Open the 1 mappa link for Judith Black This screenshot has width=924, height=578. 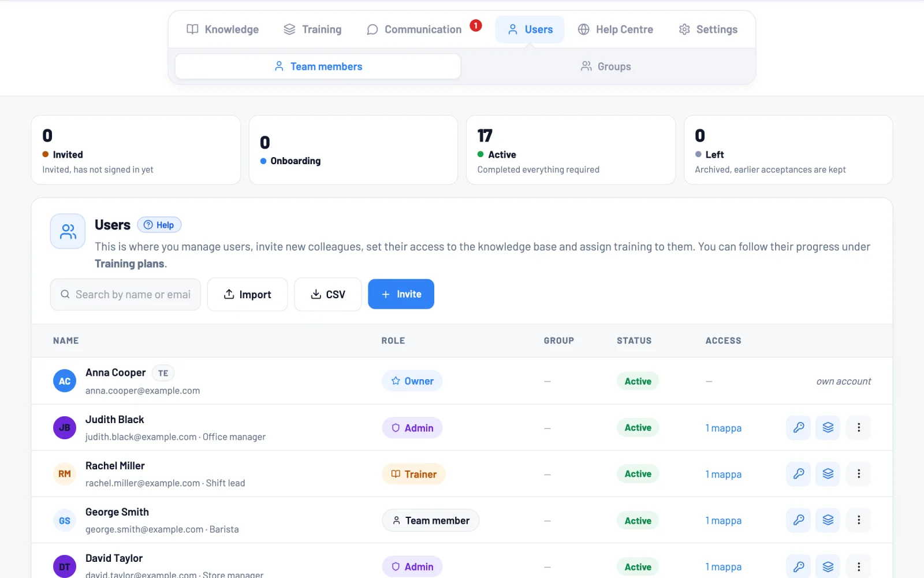pyautogui.click(x=724, y=428)
